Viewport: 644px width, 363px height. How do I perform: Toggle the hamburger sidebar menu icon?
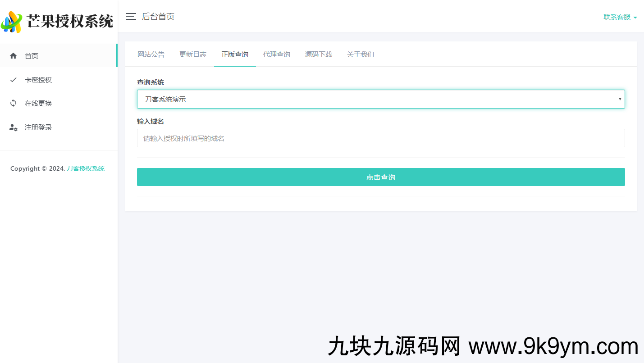click(x=131, y=17)
